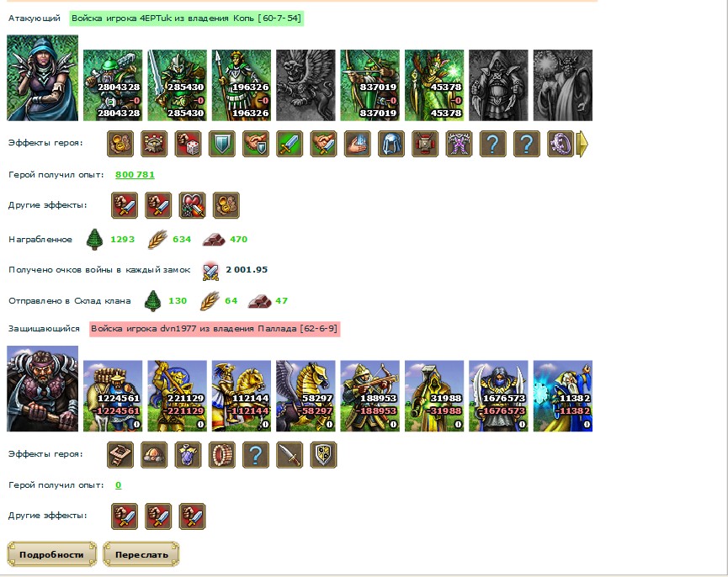This screenshot has height=577, width=728.
Task: Click the blue helmet hero effect icon
Action: tap(391, 144)
